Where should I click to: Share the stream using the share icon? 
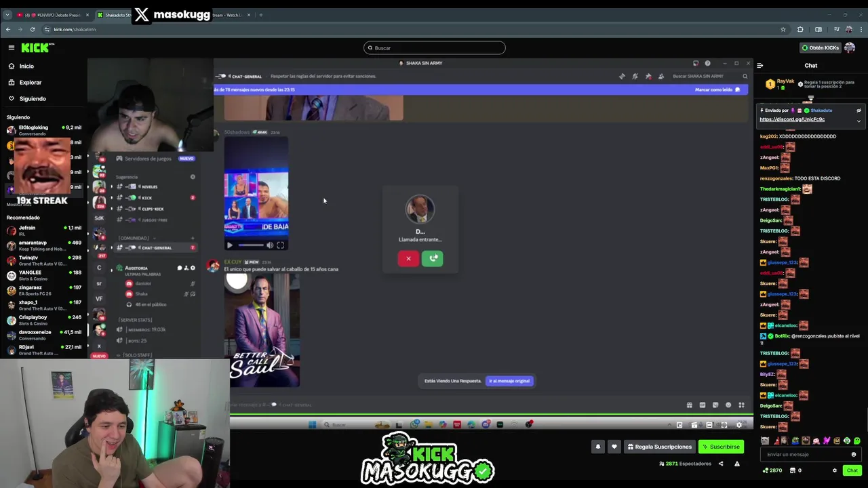[721, 464]
